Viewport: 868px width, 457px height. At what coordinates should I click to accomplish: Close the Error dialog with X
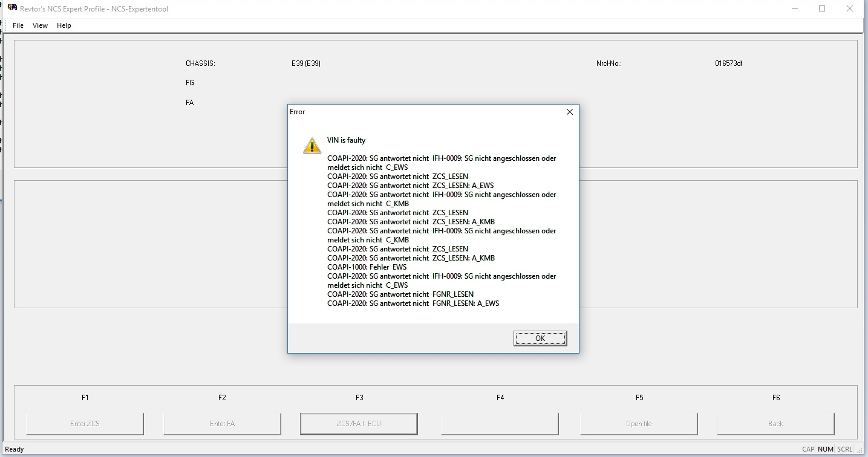(569, 112)
